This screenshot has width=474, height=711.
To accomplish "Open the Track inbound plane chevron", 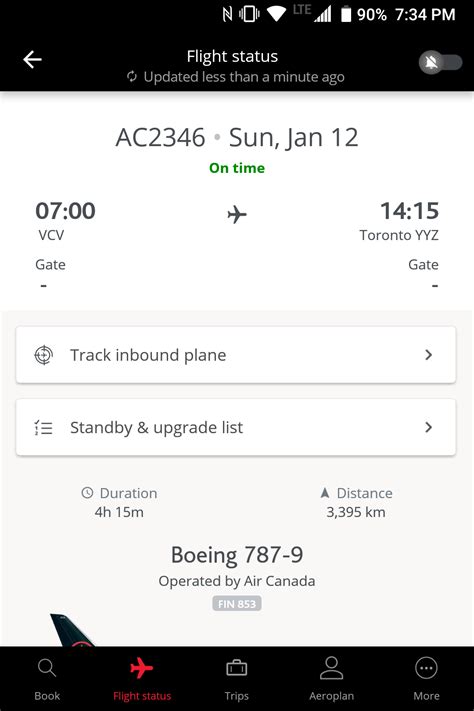I will pyautogui.click(x=428, y=355).
